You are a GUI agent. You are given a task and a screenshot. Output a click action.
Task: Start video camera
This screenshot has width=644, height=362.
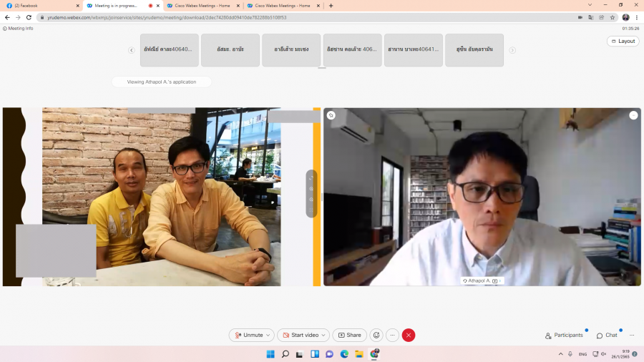point(300,335)
